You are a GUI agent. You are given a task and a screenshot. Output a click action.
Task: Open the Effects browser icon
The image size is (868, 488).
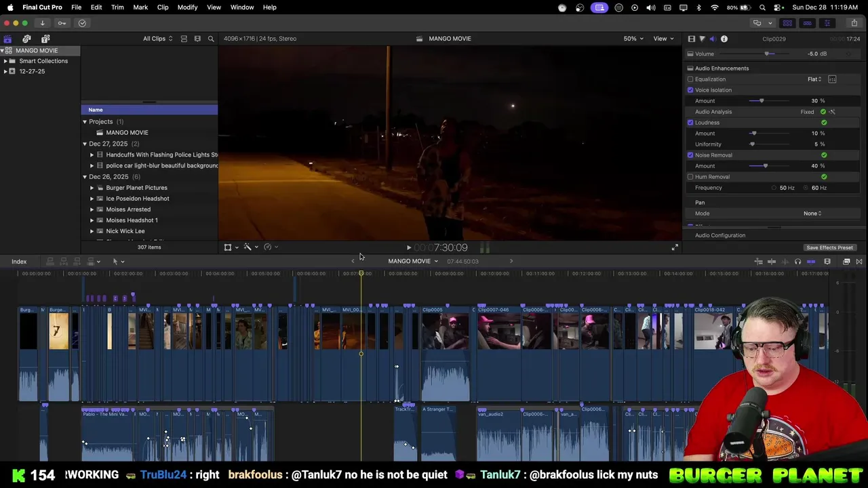pos(846,262)
